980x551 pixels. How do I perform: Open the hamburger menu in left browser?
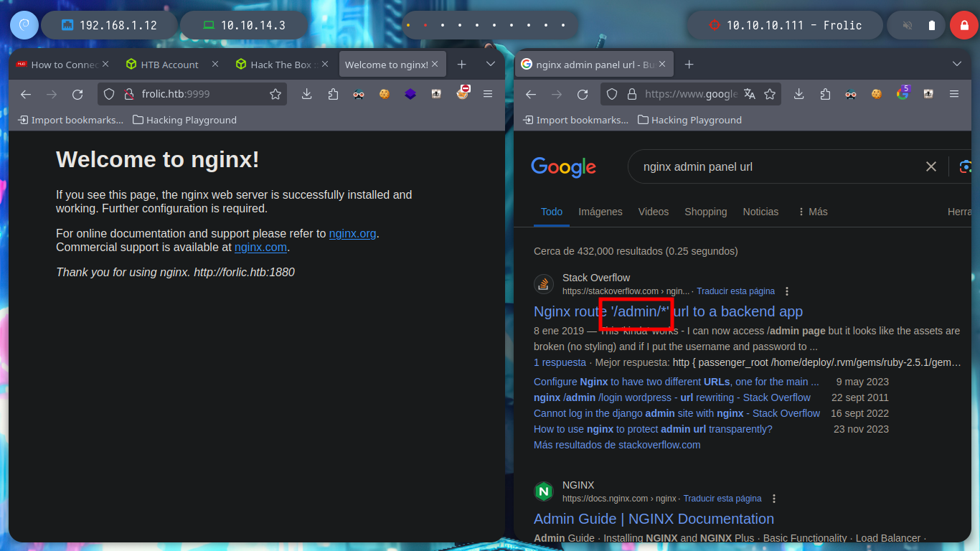[488, 94]
